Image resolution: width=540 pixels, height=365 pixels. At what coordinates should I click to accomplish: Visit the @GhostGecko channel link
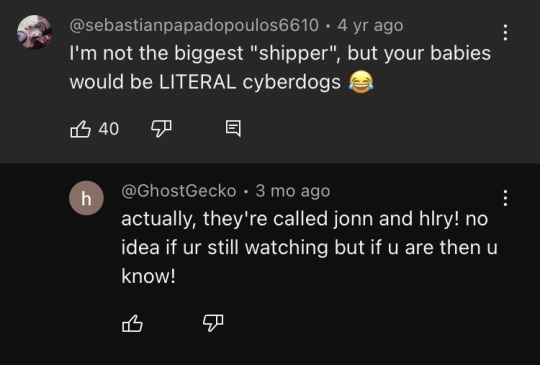[x=179, y=191]
